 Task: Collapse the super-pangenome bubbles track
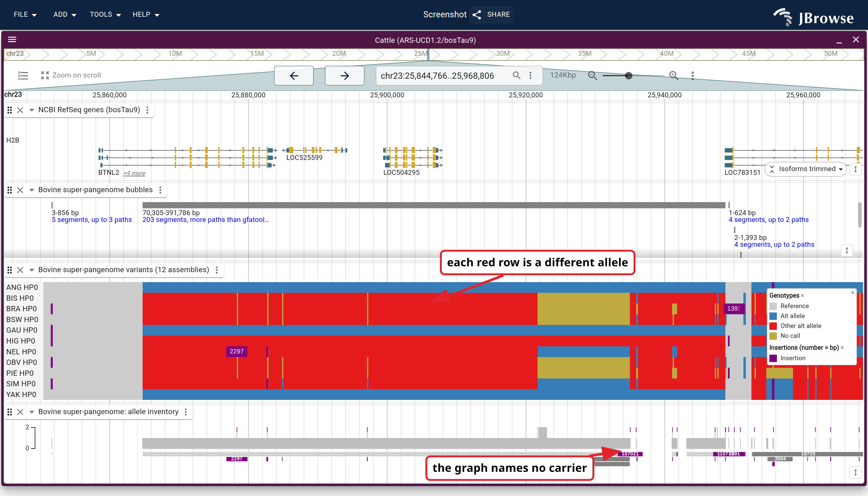[32, 190]
